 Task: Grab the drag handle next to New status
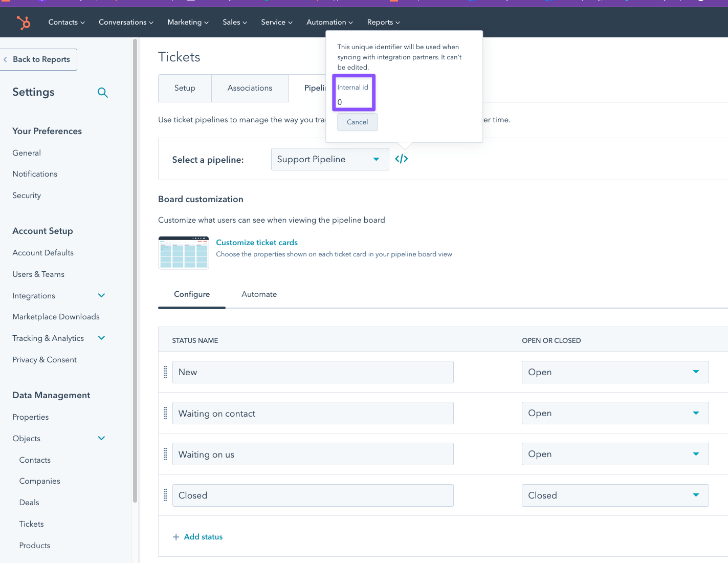pyautogui.click(x=165, y=372)
